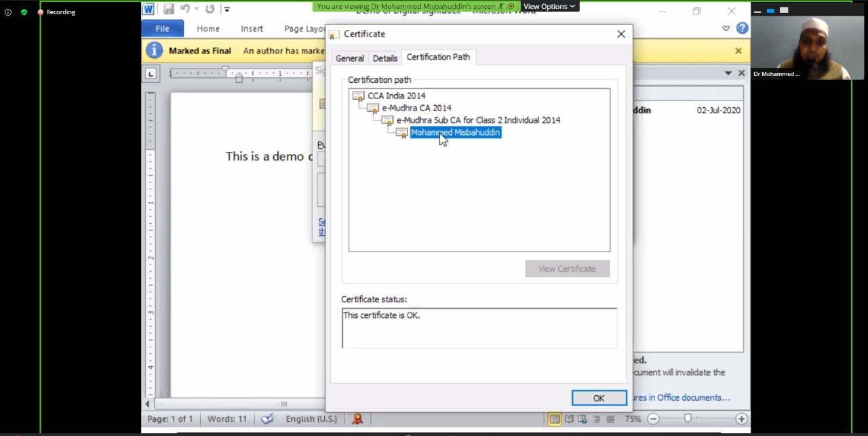Switch to Full Screen Reading view icon
The height and width of the screenshot is (436, 868).
click(569, 419)
